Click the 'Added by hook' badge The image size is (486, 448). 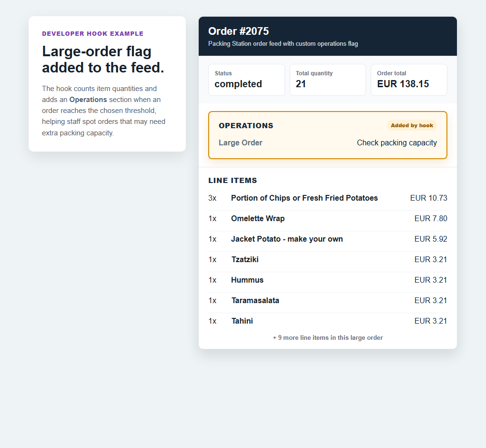pyautogui.click(x=412, y=125)
